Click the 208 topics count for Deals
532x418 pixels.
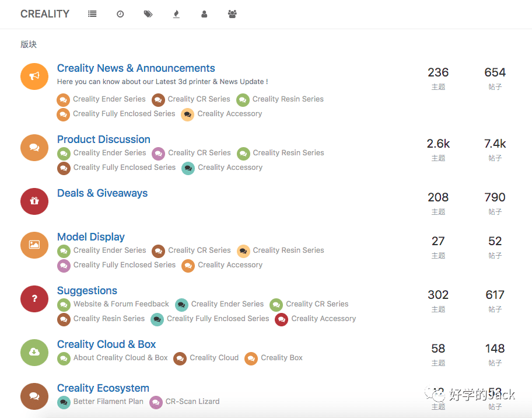click(438, 197)
